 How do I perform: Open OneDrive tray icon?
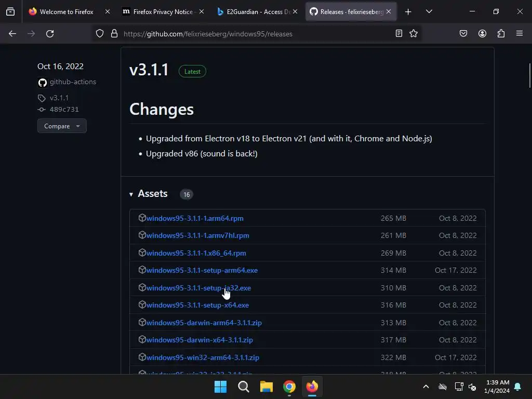(x=443, y=387)
